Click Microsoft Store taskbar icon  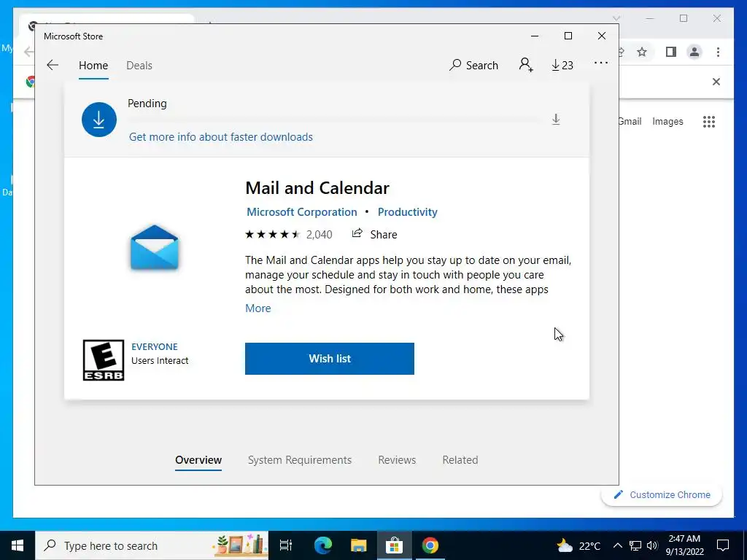(394, 545)
